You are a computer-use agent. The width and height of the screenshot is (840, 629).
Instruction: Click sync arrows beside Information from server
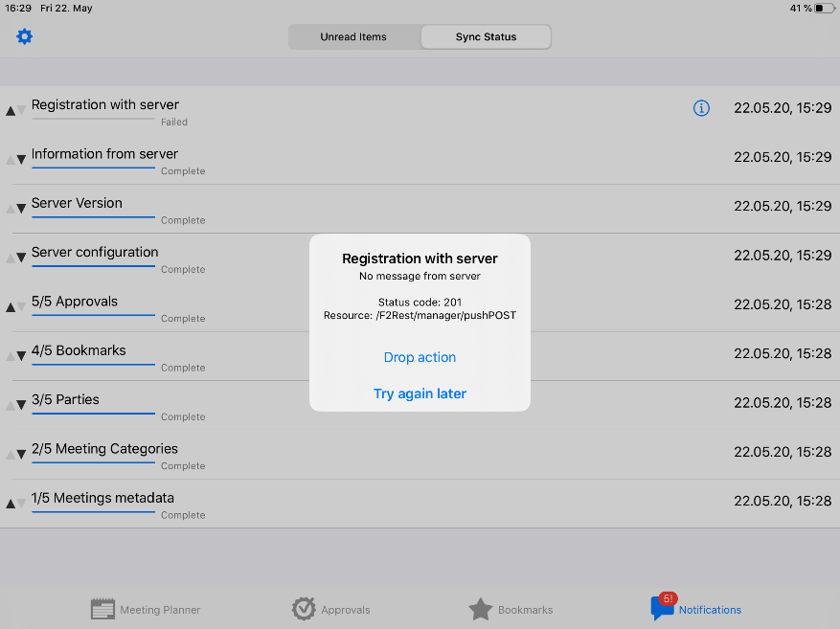coord(15,159)
